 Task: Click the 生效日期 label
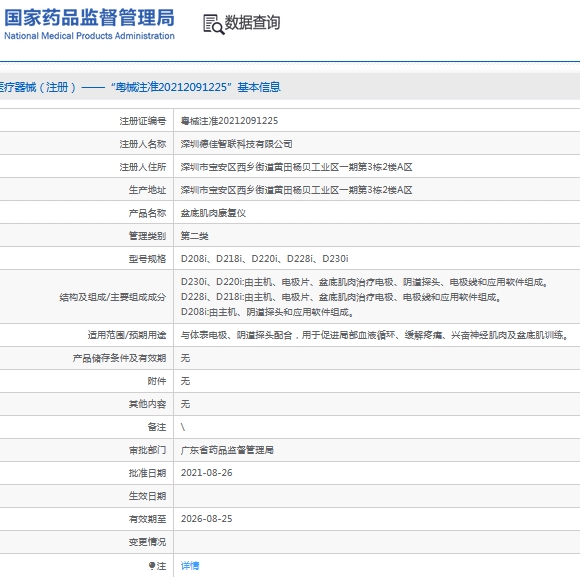pos(147,496)
